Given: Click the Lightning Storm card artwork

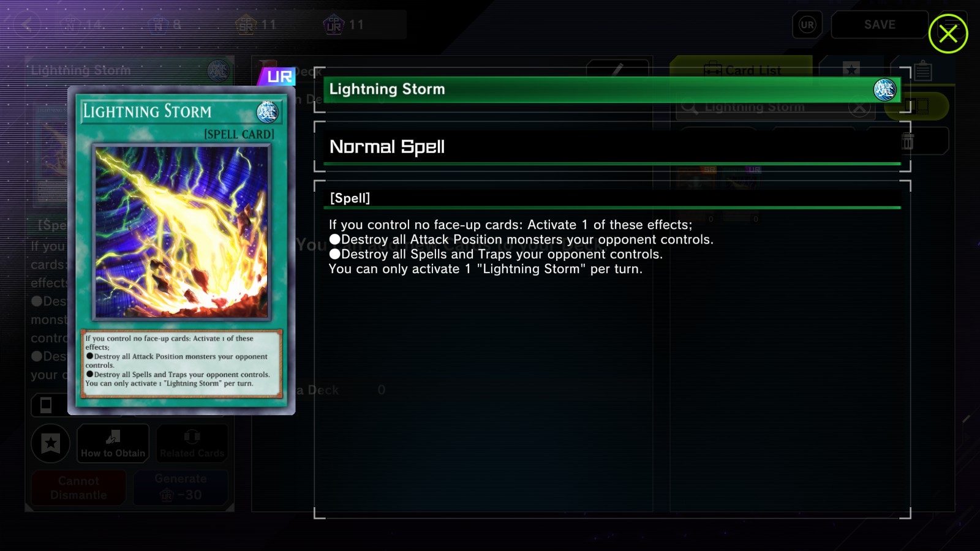Looking at the screenshot, I should pyautogui.click(x=181, y=232).
